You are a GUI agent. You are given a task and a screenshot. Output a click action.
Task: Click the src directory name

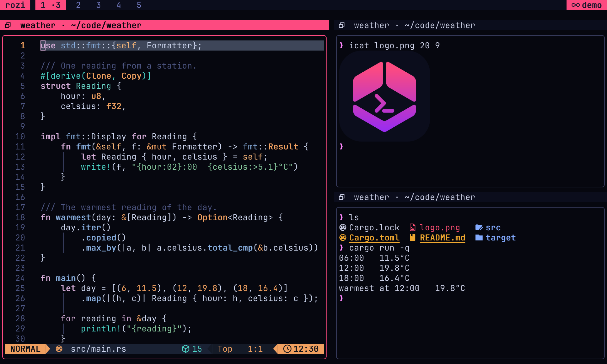[493, 227]
